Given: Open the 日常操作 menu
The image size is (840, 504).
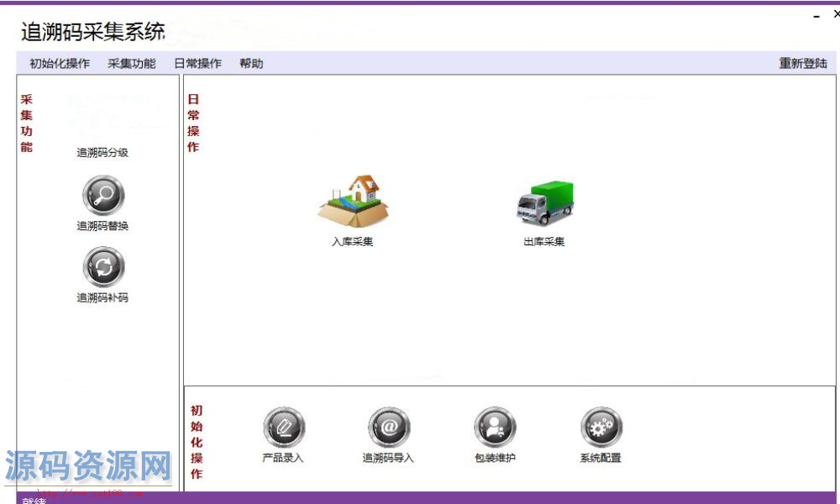Looking at the screenshot, I should click(x=197, y=63).
